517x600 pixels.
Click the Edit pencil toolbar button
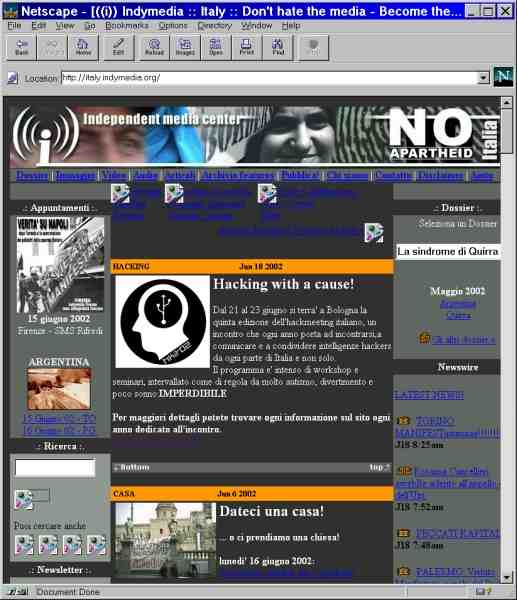point(119,47)
